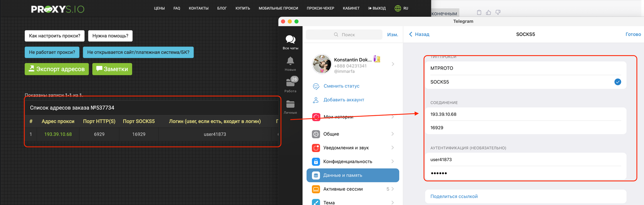Viewport: 644px width, 205px height.
Task: Open the КУПИТЬ menu item
Action: (243, 8)
